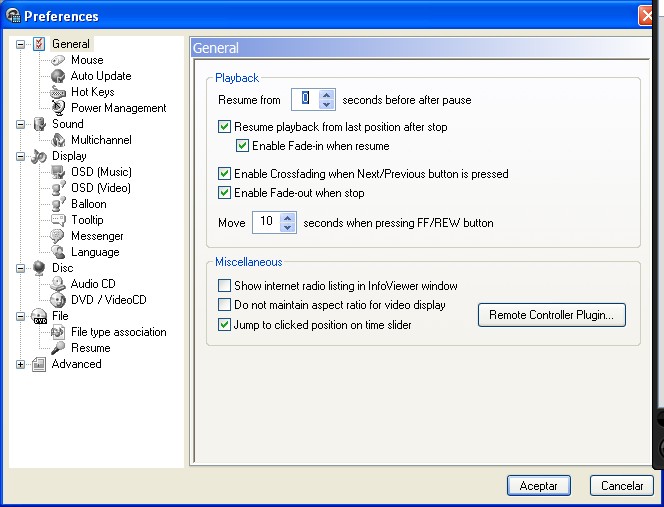
Task: Collapse the Sound tree node
Action: (20, 124)
